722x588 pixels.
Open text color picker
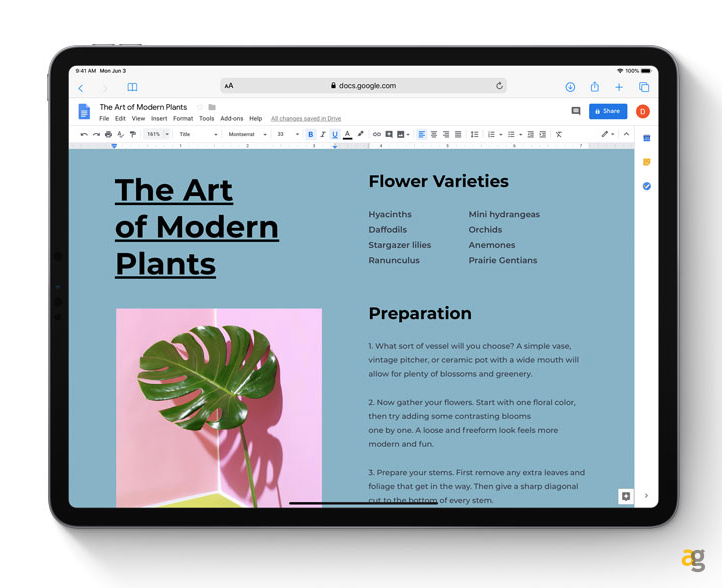348,134
